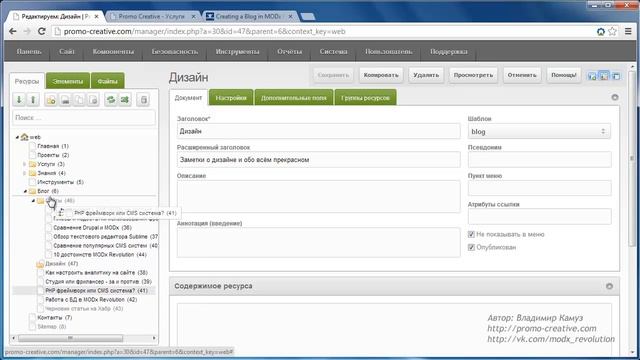The width and height of the screenshot is (640, 360).
Task: Refresh the resource tree
Action: 111,99
